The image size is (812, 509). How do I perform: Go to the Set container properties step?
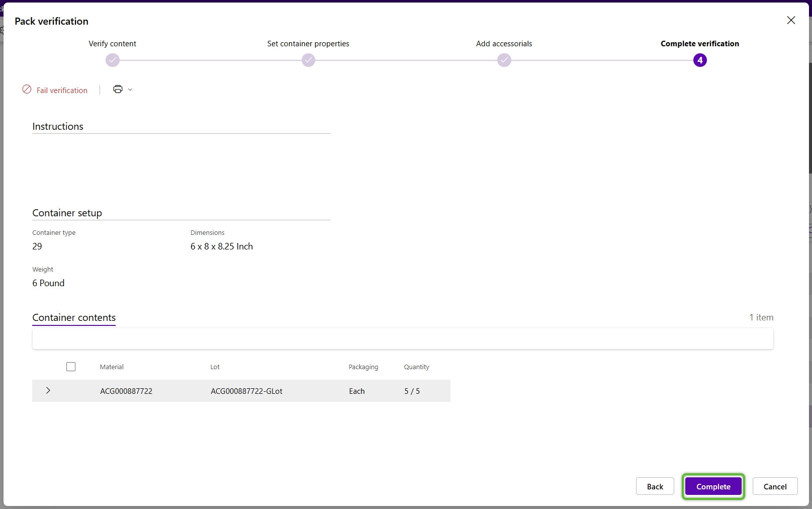tap(308, 60)
